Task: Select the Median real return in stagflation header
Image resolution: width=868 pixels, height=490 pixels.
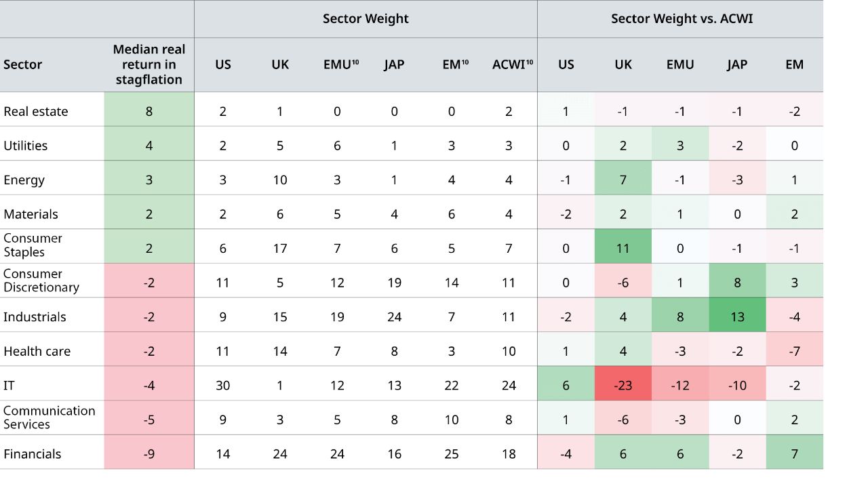Action: coord(149,64)
